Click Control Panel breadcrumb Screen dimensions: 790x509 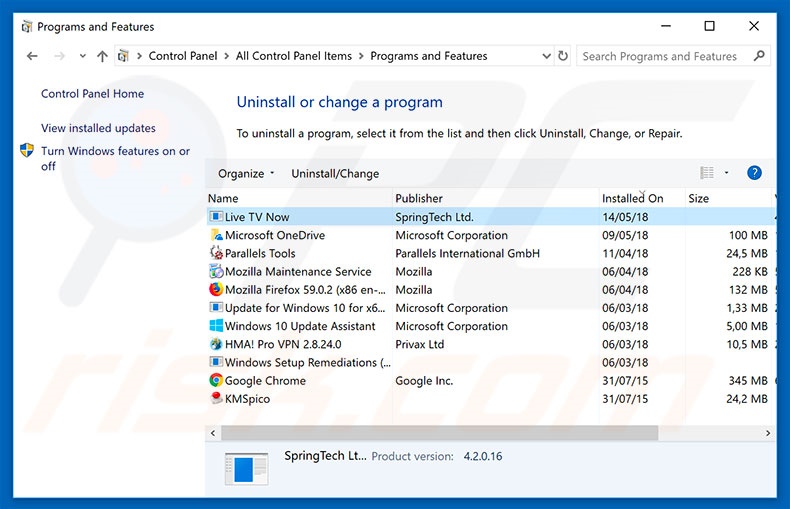point(183,56)
